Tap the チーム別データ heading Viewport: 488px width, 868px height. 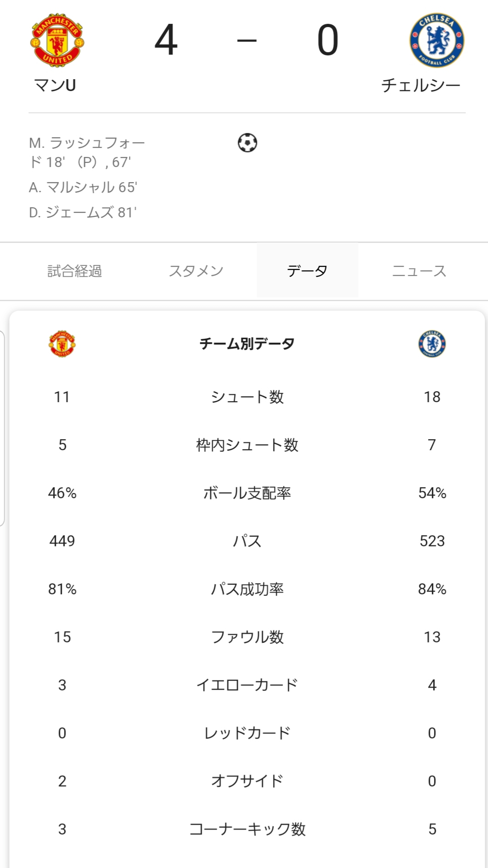click(x=247, y=344)
